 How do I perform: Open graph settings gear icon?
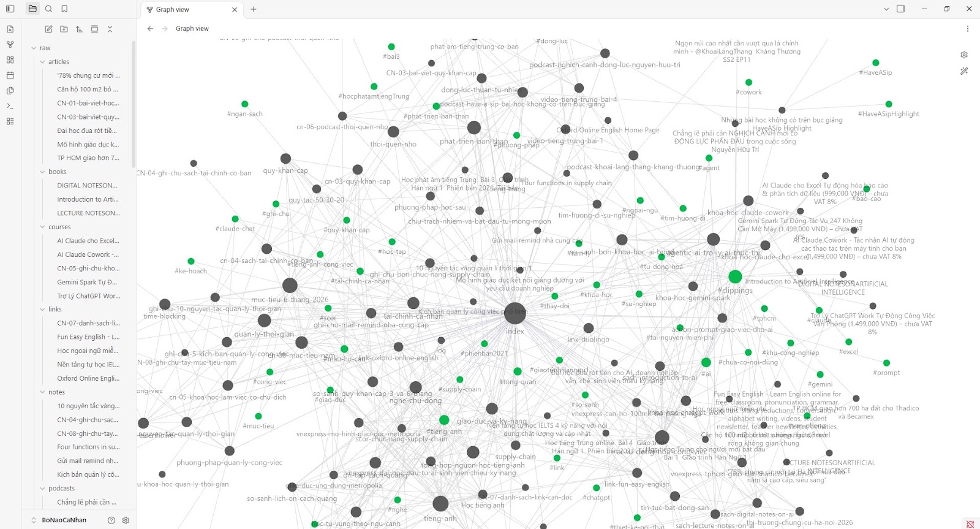(x=964, y=55)
